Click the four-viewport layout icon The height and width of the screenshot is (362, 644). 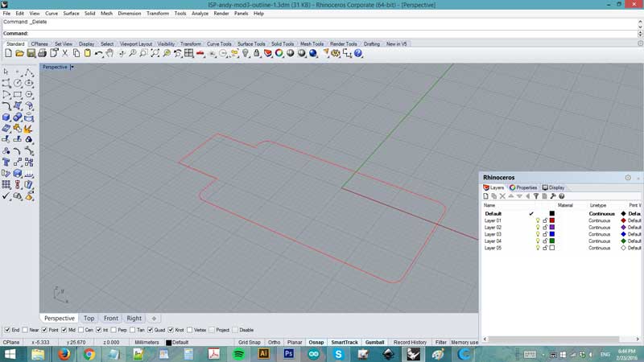tap(189, 53)
